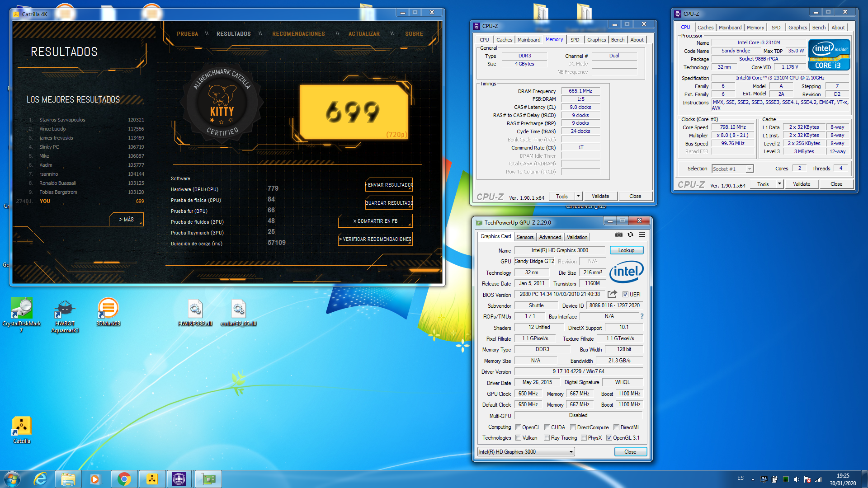This screenshot has height=488, width=868.
Task: Click GUARDAR RESULTADO button
Action: 389,203
